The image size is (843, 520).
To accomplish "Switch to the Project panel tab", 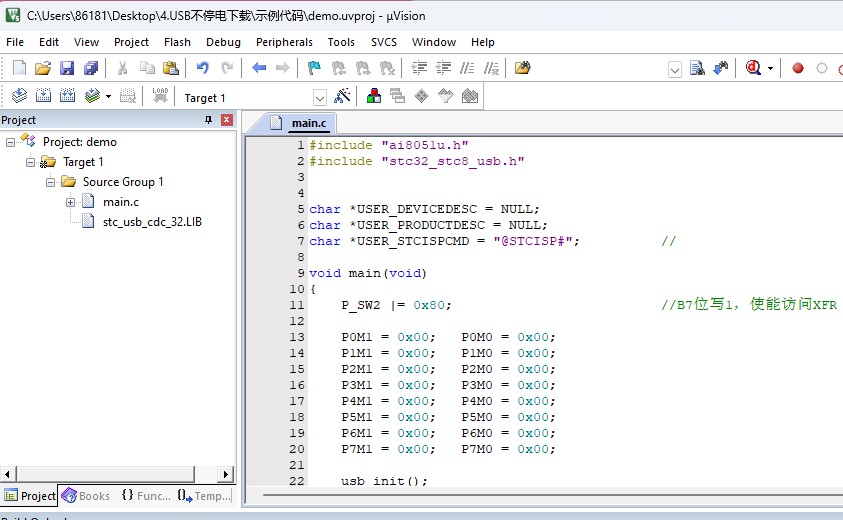I will click(x=30, y=496).
